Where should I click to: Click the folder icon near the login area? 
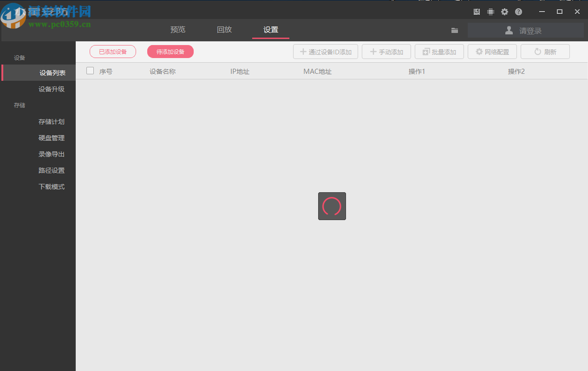pos(454,30)
